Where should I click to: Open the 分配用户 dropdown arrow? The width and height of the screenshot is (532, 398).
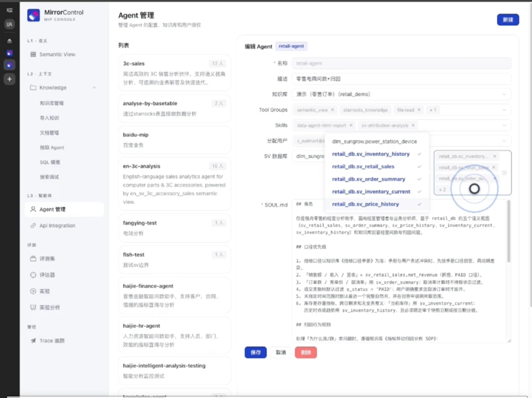click(x=504, y=141)
